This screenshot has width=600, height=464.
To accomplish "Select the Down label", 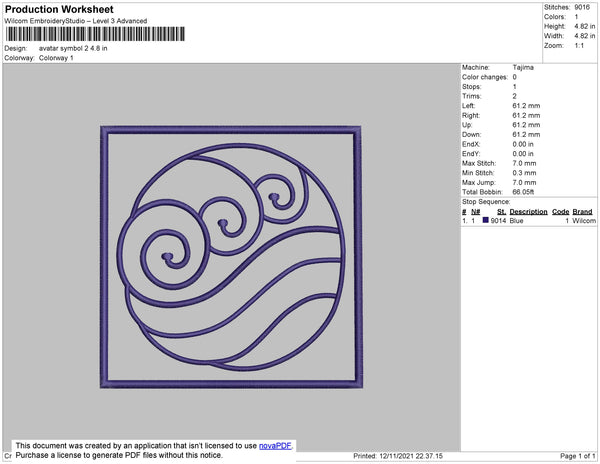I will click(471, 134).
